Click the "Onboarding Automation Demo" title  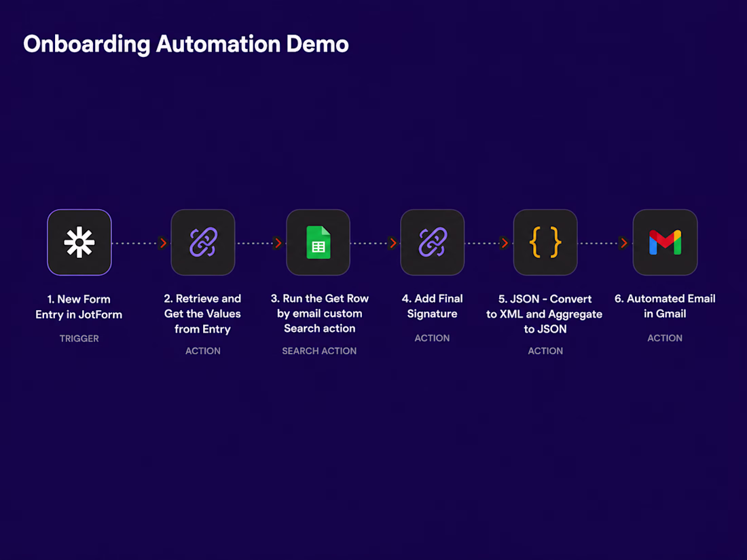pos(186,44)
